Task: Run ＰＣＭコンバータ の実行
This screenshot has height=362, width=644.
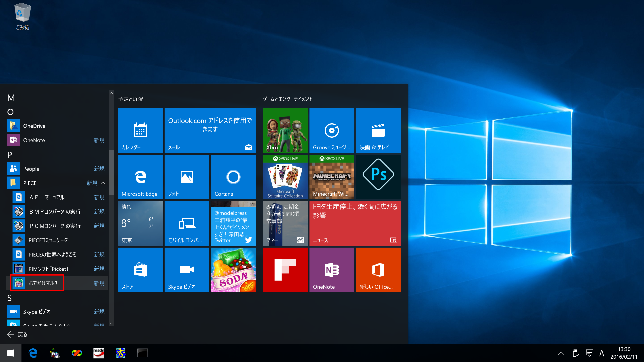Action: coord(57,226)
